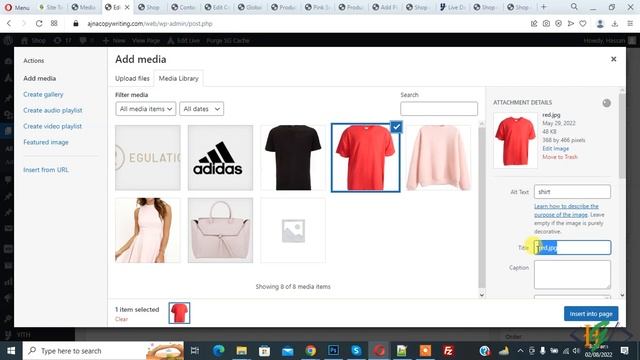The height and width of the screenshot is (360, 640).
Task: Open the Media Library tab
Action: (x=178, y=78)
